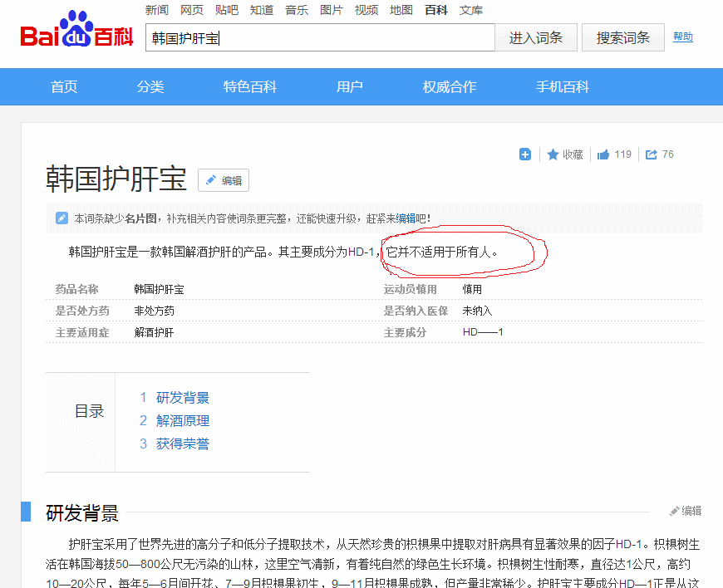The height and width of the screenshot is (588, 723).
Task: Click the 主要适用症 label
Action: (82, 332)
